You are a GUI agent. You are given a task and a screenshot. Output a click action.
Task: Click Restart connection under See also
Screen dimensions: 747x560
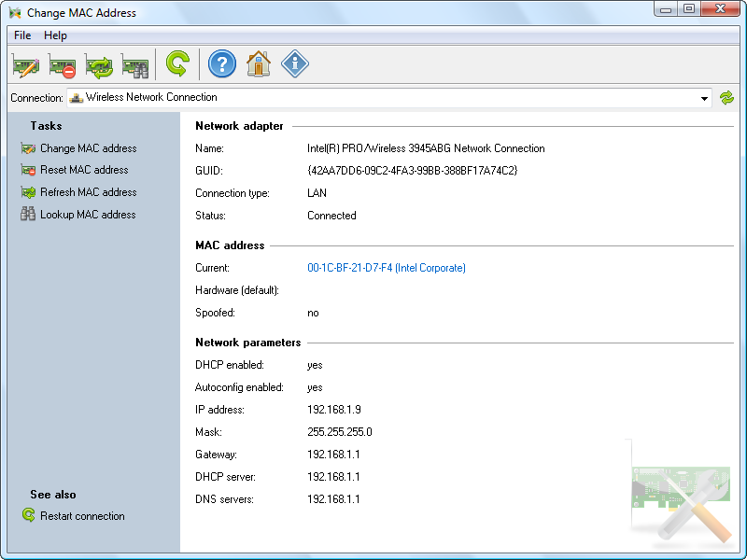(x=82, y=516)
